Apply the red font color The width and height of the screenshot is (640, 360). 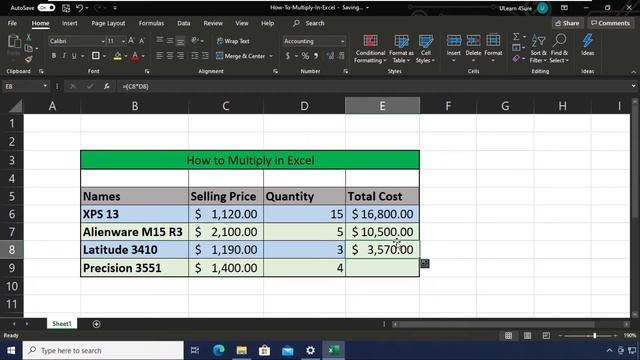coord(135,56)
